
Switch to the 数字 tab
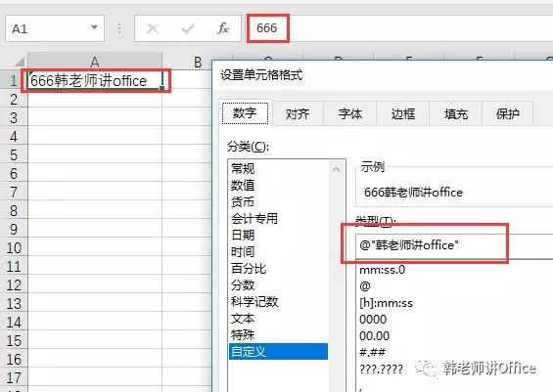pyautogui.click(x=245, y=113)
